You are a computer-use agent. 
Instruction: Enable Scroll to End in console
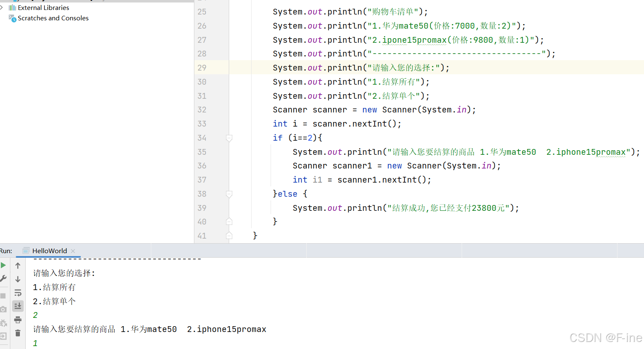[17, 306]
